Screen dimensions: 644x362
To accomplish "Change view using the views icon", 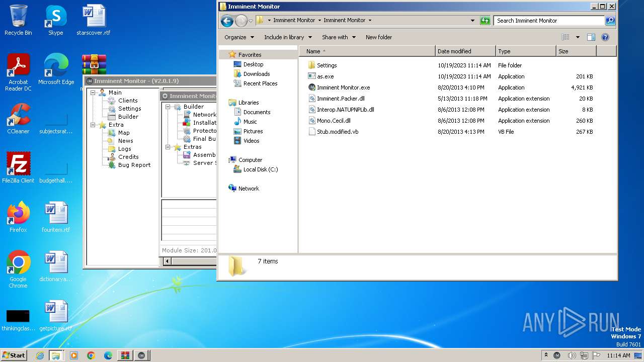I will tap(566, 37).
